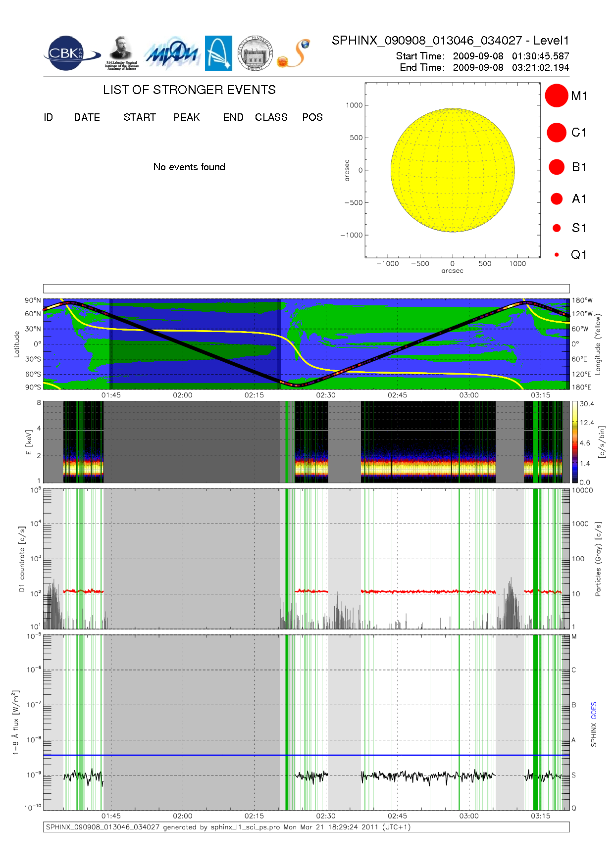614x868 pixels.
Task: Click the orange Sun-Earth S logo
Action: pyautogui.click(x=294, y=53)
